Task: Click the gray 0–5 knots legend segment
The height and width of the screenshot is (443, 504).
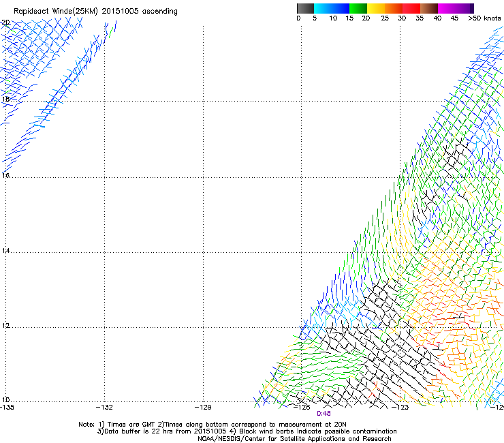Action: point(305,8)
